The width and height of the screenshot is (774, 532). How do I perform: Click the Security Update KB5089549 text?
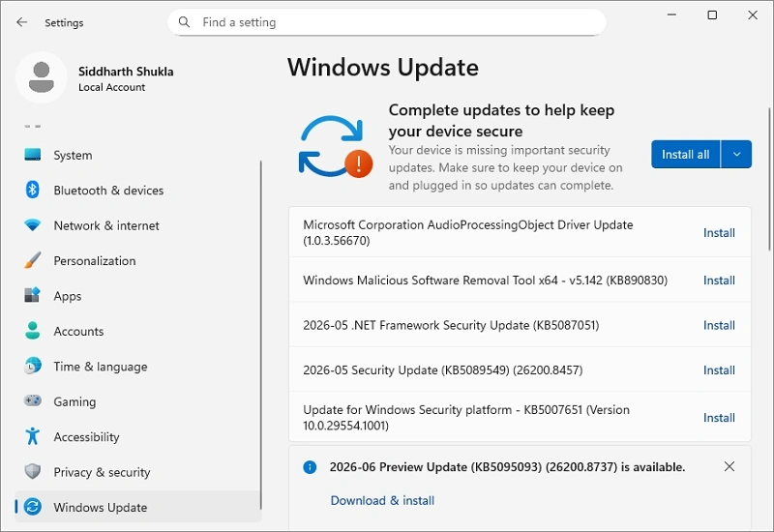(443, 370)
